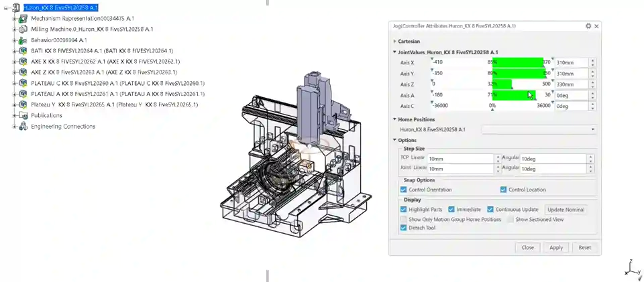Click the PLATEAU C KX 8 part icon

tap(23, 83)
